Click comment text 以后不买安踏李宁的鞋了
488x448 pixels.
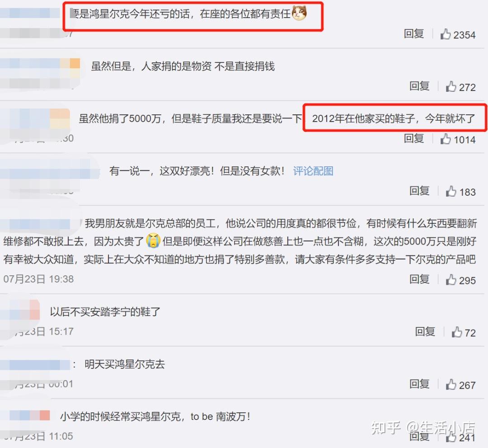[x=105, y=311]
